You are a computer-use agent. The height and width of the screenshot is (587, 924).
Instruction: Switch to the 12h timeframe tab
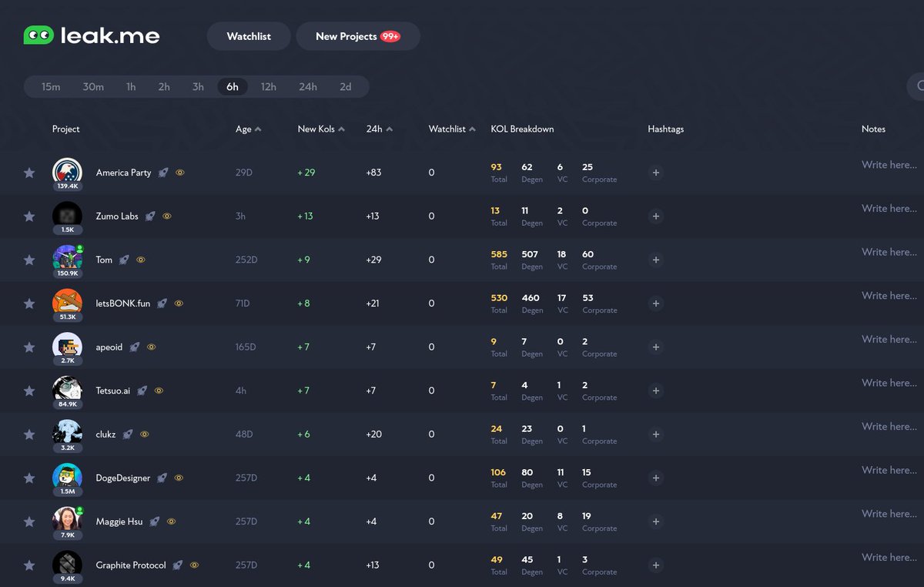tap(268, 86)
